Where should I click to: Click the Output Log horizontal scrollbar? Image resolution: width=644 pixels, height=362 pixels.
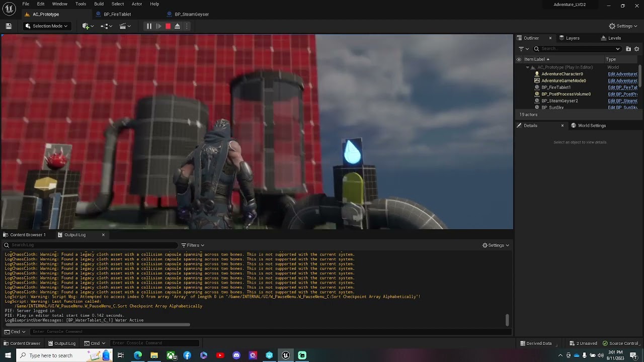(x=97, y=325)
